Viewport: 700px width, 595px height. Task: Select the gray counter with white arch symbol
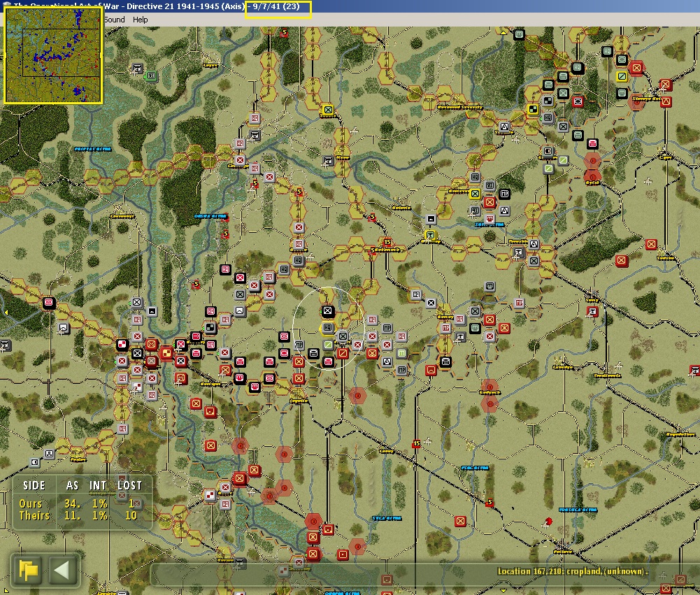click(240, 310)
